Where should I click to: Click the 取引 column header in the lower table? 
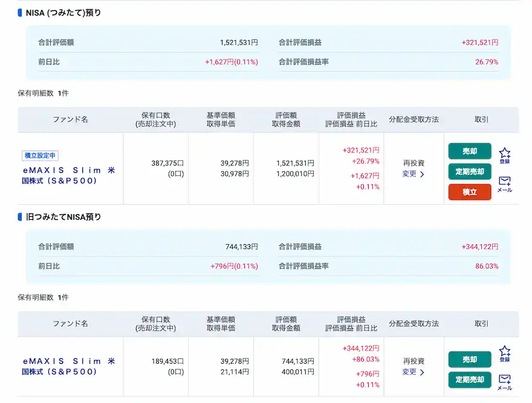click(x=481, y=323)
